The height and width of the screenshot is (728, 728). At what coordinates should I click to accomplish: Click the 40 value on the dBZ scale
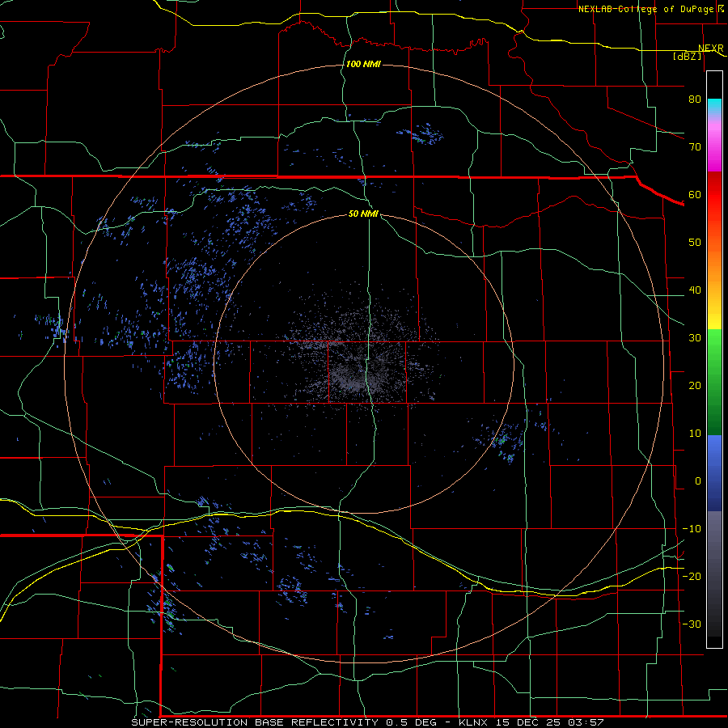pos(695,290)
